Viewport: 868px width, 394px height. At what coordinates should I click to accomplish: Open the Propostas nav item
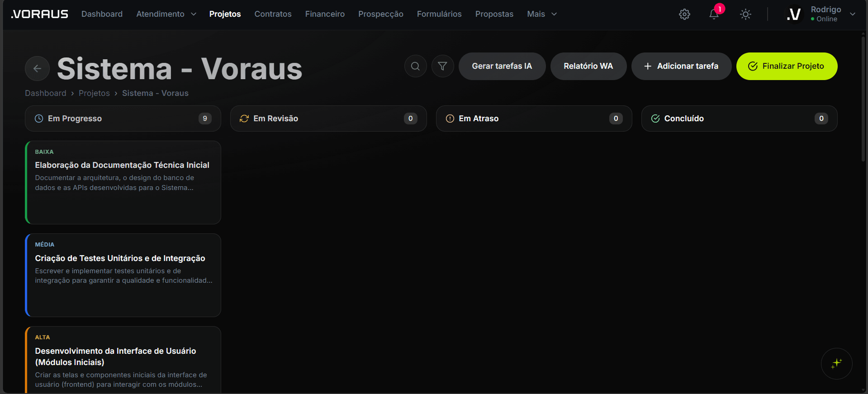[x=494, y=14]
